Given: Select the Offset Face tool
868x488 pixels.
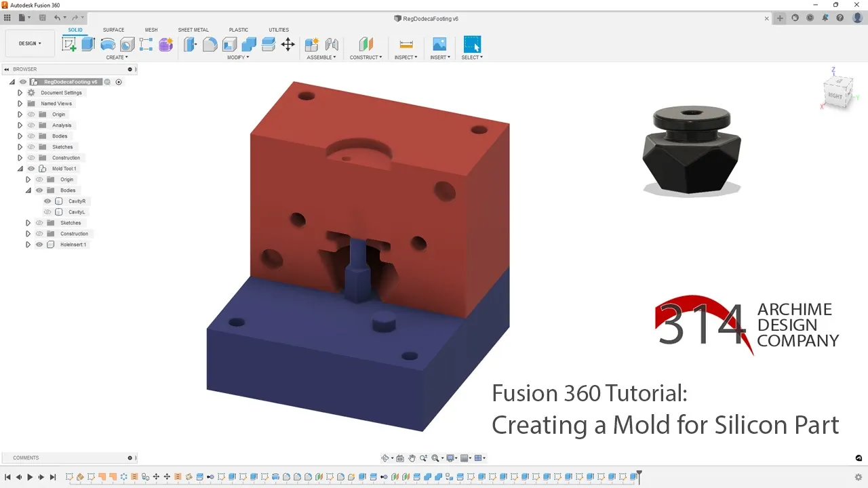Looking at the screenshot, I should point(268,45).
